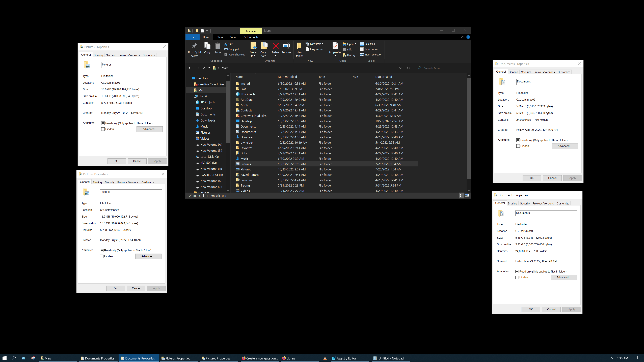Open taskbar search magnifier
This screenshot has width=644, height=362.
pos(14,358)
